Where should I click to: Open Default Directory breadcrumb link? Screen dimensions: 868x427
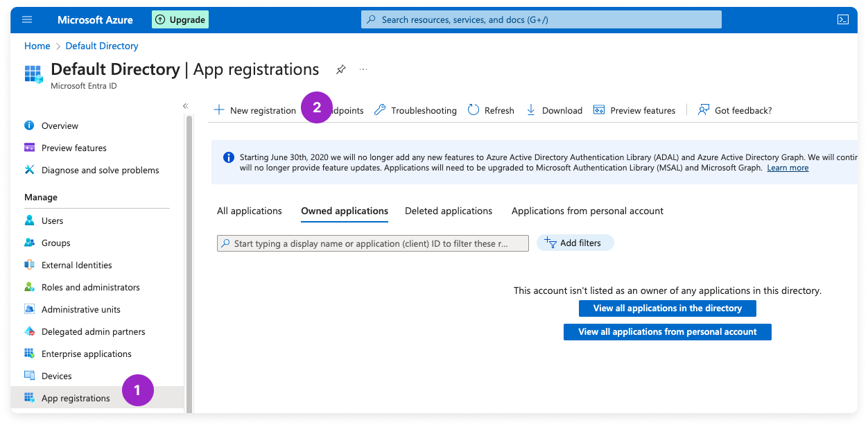[x=102, y=46]
